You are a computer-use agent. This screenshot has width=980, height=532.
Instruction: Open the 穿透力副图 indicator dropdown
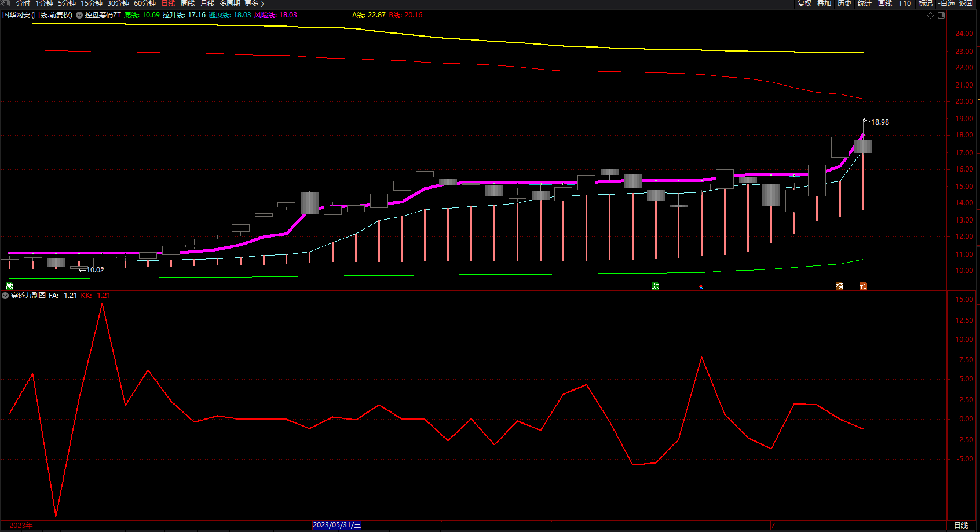point(5,296)
